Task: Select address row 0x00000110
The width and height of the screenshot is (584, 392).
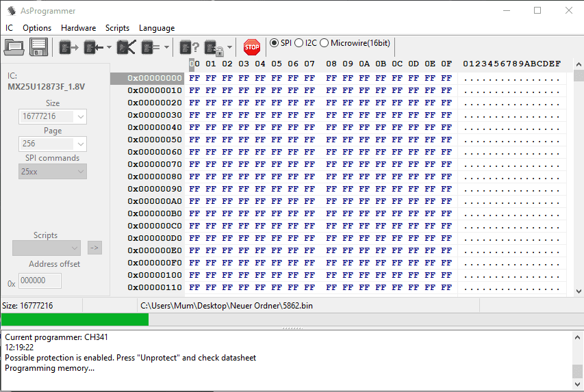Action: point(155,287)
